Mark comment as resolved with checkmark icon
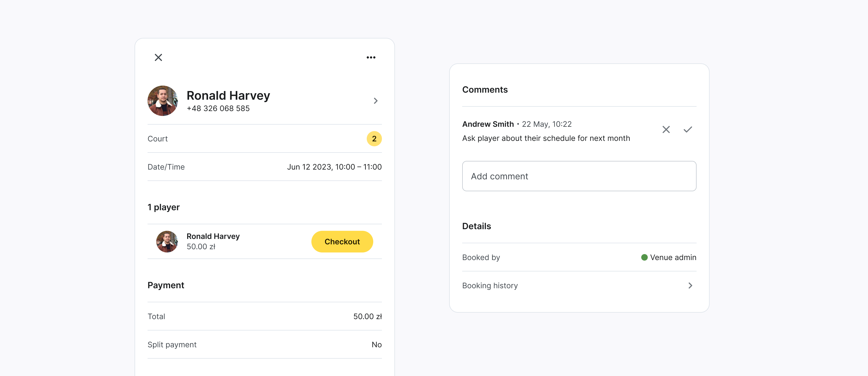This screenshot has height=376, width=868. pos(687,129)
